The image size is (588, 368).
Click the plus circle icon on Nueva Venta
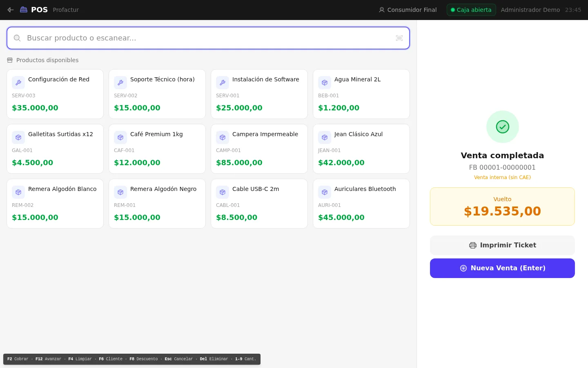pyautogui.click(x=463, y=268)
